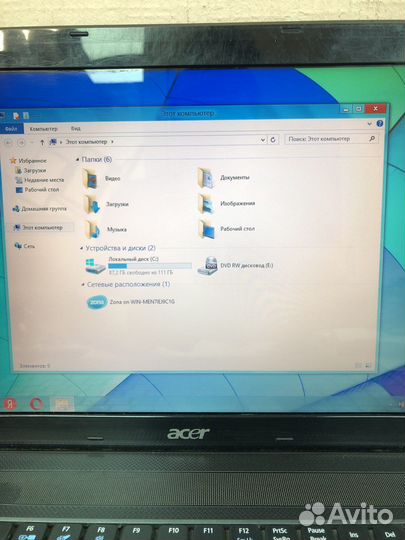Select Рабочий стол in navigation pane
Screen dimensions: 405x540
click(37, 190)
